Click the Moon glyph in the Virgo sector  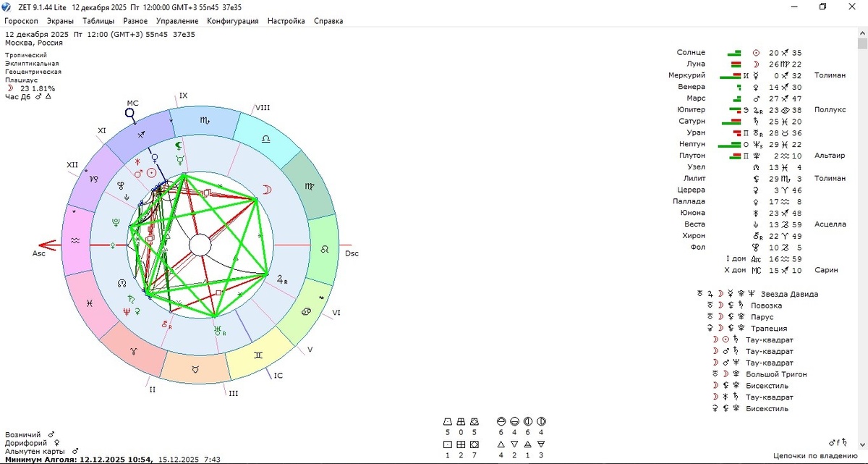[x=267, y=189]
